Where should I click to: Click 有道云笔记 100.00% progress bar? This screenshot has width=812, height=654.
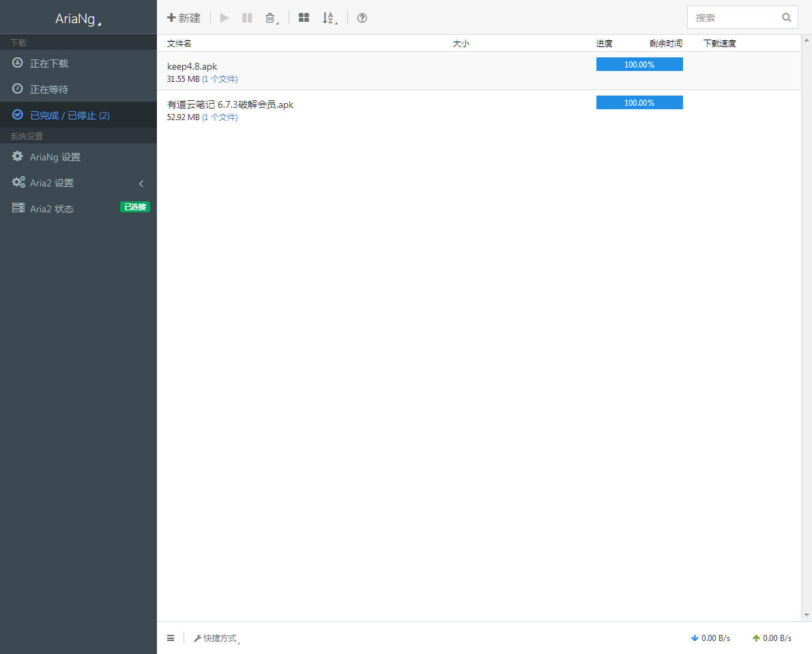coord(639,102)
